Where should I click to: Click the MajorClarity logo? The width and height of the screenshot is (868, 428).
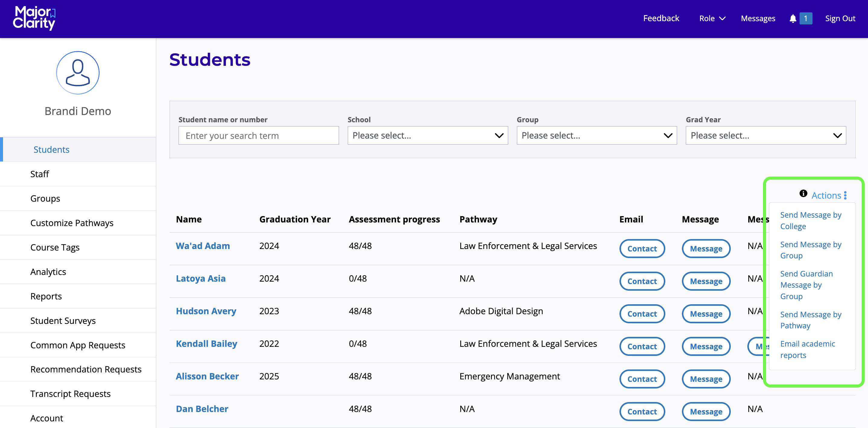click(x=34, y=18)
